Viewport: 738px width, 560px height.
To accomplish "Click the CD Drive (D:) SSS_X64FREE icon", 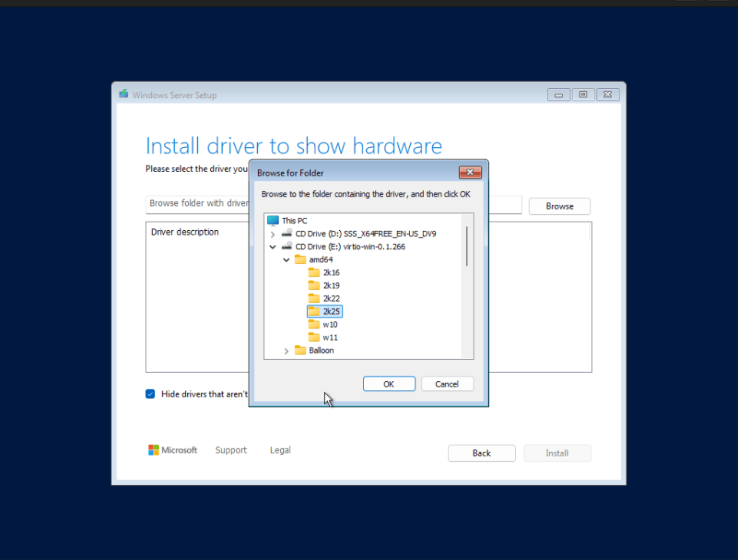I will click(x=287, y=233).
